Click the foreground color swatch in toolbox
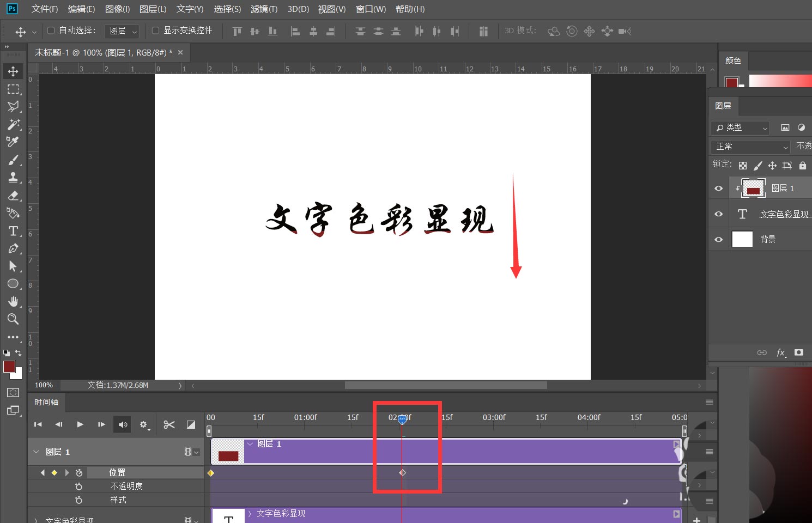 [9, 367]
